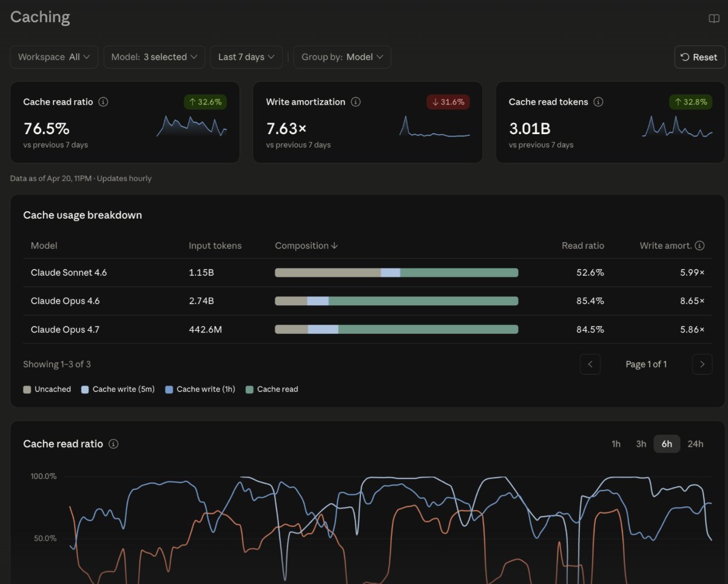This screenshot has width=728, height=584.
Task: Click info icon beside Write amortization card
Action: point(356,102)
